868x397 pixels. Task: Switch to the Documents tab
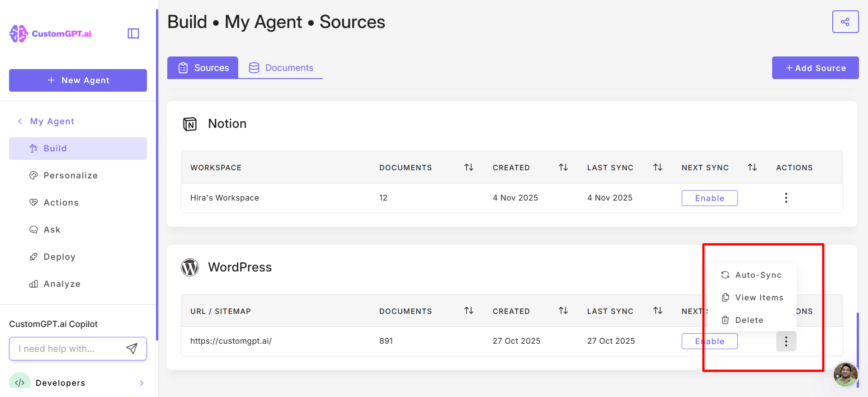[x=281, y=68]
